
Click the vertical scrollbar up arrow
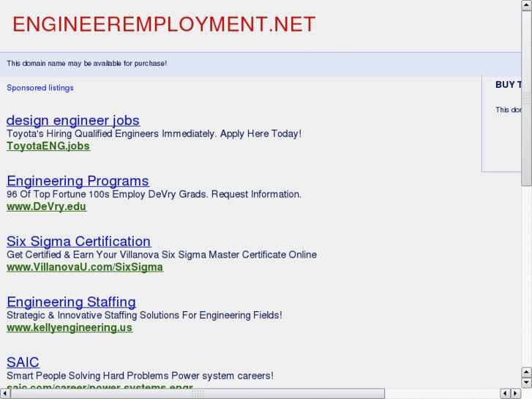pos(526,5)
